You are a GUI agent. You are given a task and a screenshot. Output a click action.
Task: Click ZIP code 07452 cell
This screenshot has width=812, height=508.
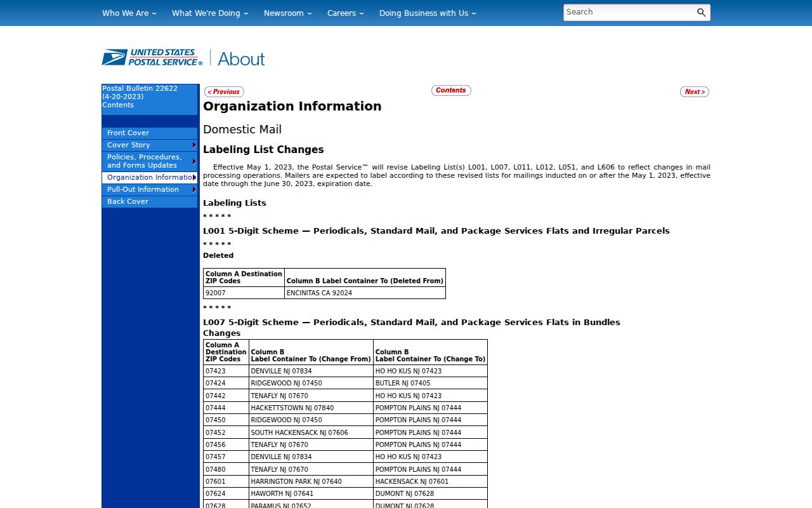tap(226, 432)
